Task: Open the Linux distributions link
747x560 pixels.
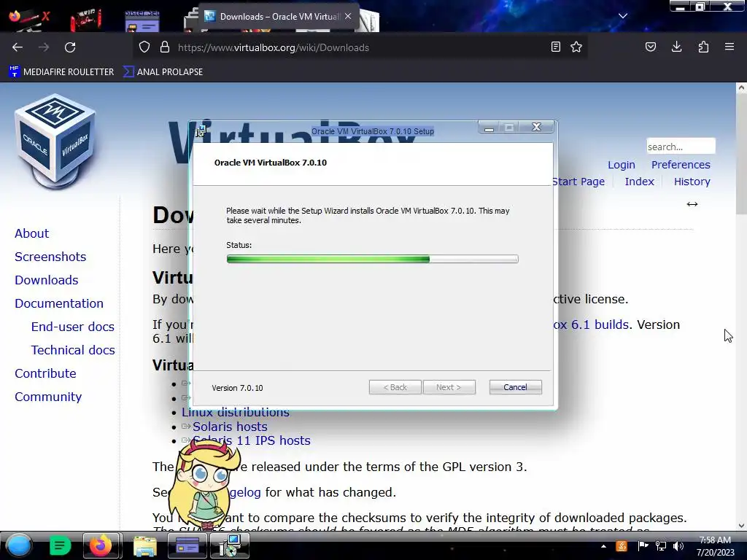Action: click(x=236, y=413)
